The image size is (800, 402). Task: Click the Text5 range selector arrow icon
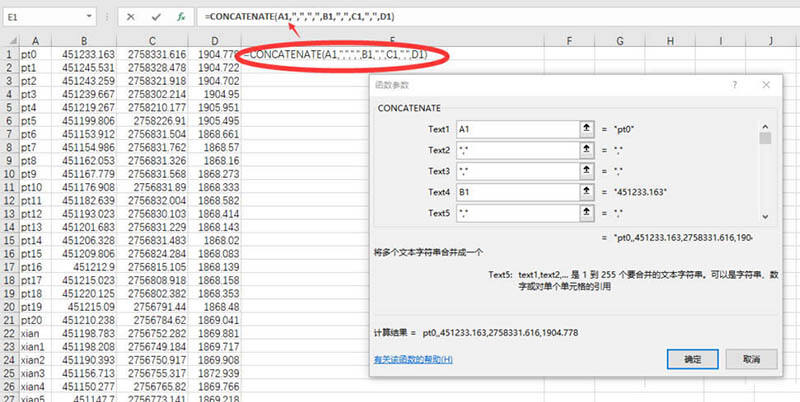click(x=587, y=213)
